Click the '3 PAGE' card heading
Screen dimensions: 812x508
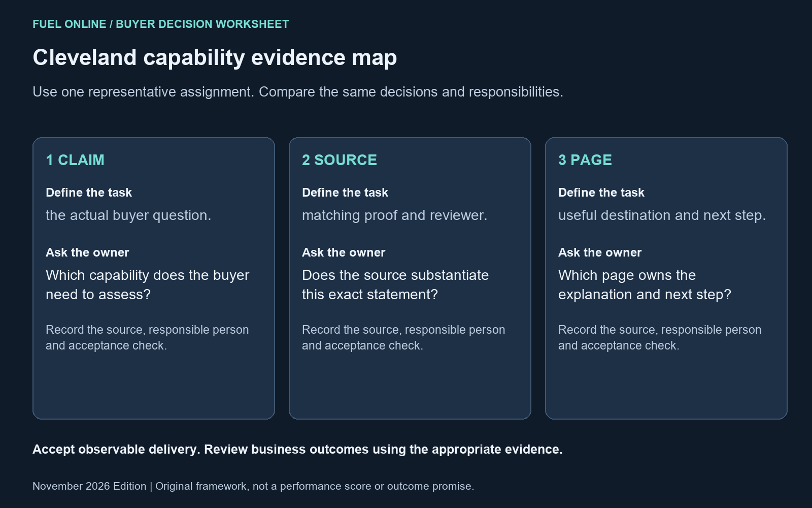(585, 160)
